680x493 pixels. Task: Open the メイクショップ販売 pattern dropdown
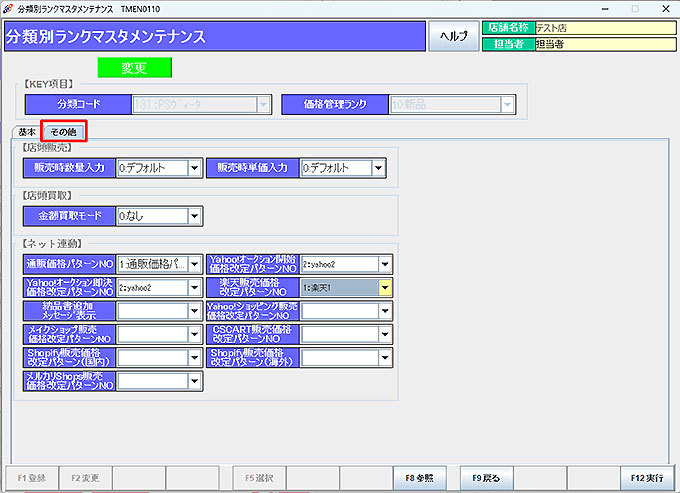(x=193, y=333)
